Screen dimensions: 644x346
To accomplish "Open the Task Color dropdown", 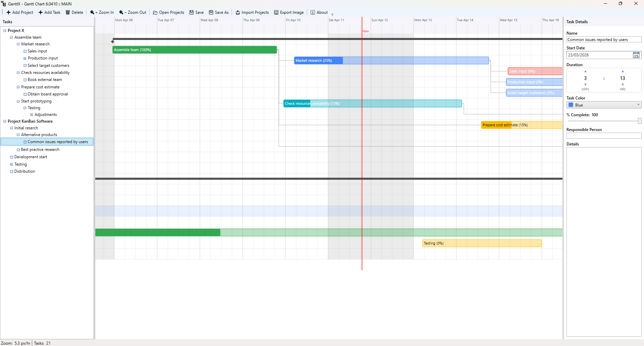I will tap(604, 105).
